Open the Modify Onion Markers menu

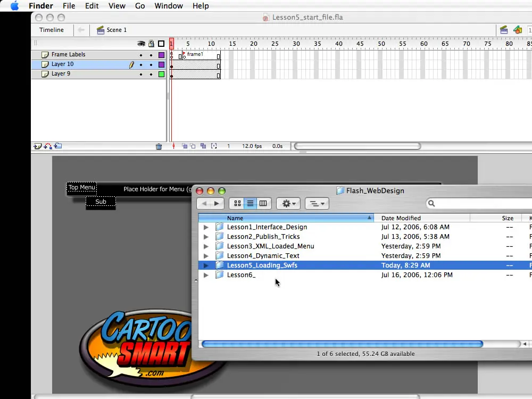pos(214,146)
